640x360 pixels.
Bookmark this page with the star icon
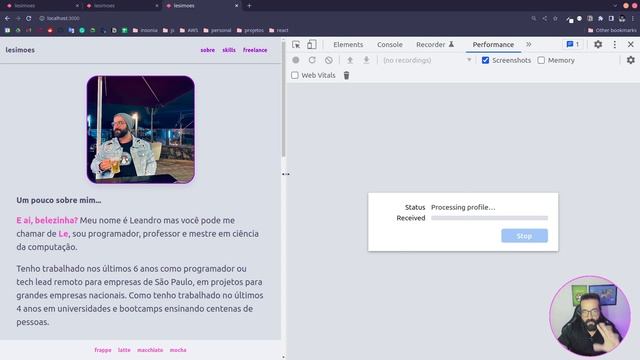(555, 18)
